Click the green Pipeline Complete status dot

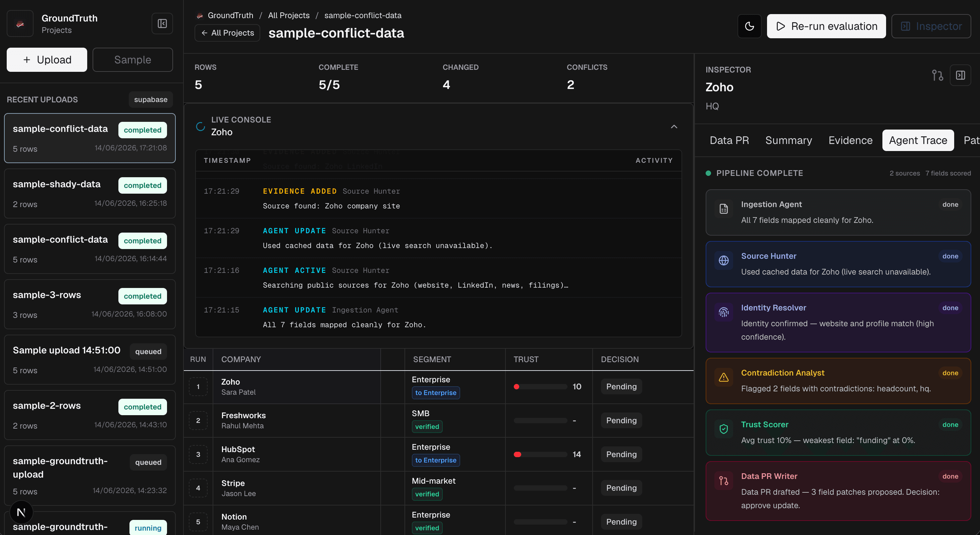pos(708,173)
